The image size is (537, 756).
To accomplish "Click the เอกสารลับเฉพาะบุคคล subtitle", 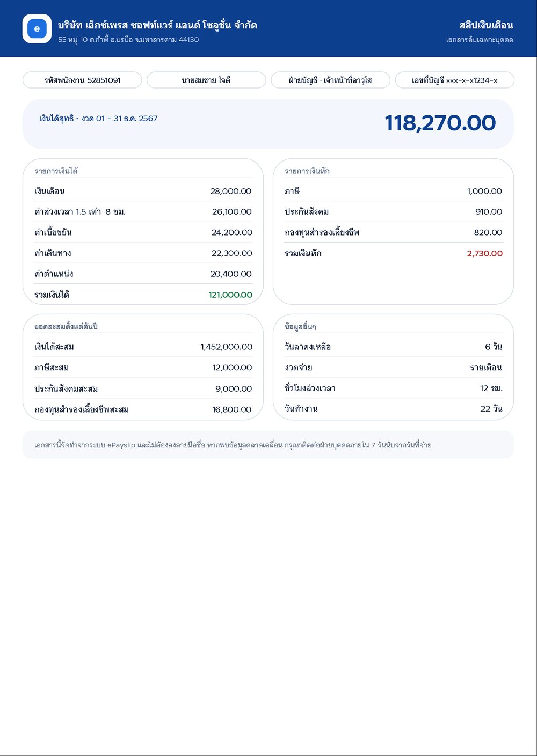I will click(x=480, y=40).
